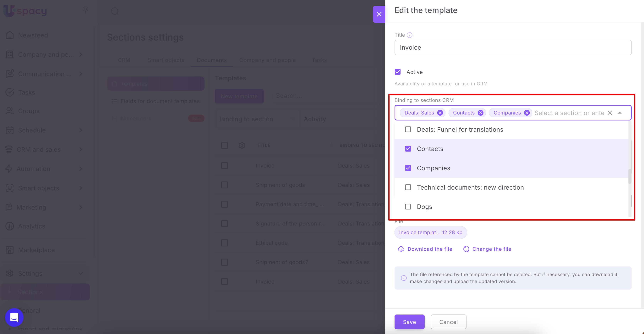Check the Dogs section option
644x334 pixels.
coord(408,207)
